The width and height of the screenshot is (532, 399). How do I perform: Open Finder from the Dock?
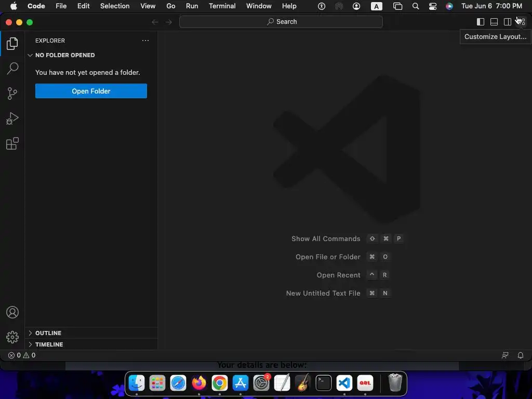tap(137, 383)
